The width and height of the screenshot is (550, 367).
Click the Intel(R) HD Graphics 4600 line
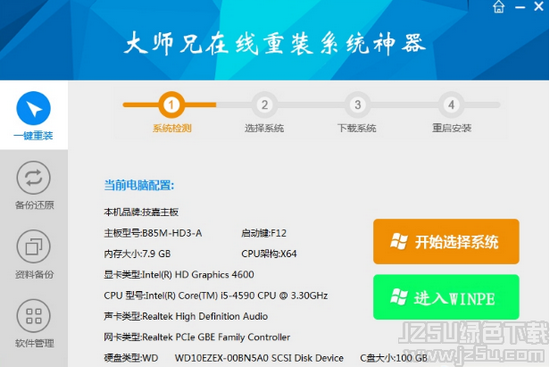179,274
